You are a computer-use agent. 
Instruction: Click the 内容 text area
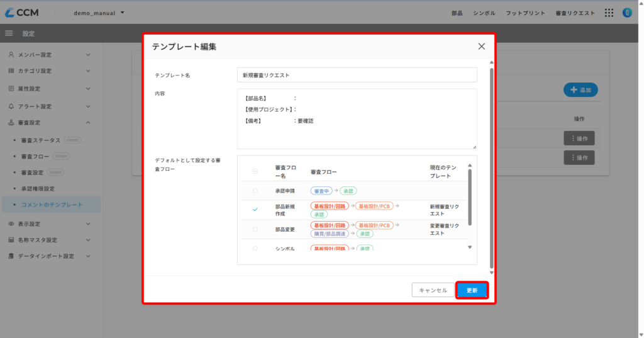357,119
